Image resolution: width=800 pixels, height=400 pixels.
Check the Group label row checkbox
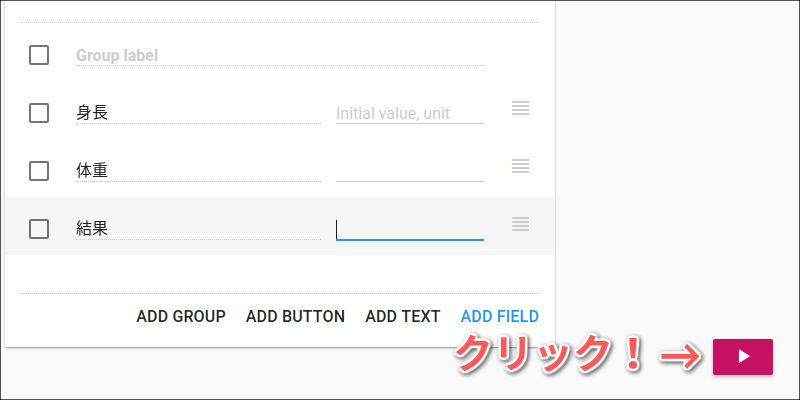39,55
